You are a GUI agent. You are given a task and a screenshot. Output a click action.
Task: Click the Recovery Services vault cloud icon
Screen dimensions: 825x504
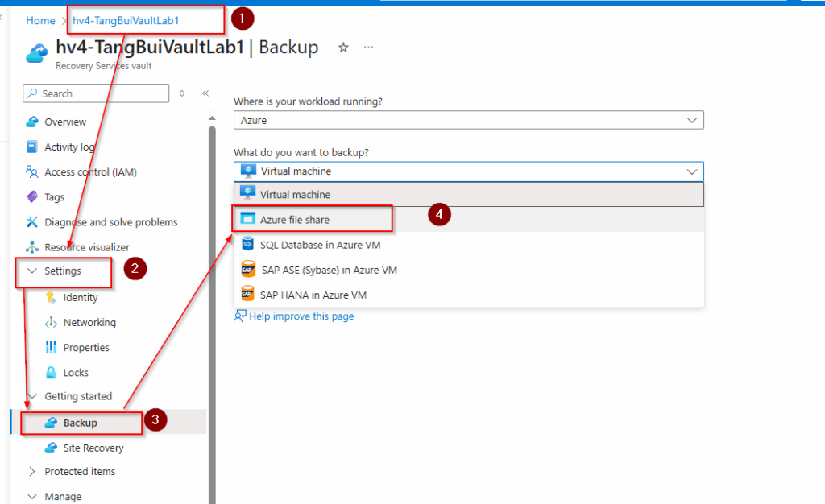point(37,54)
